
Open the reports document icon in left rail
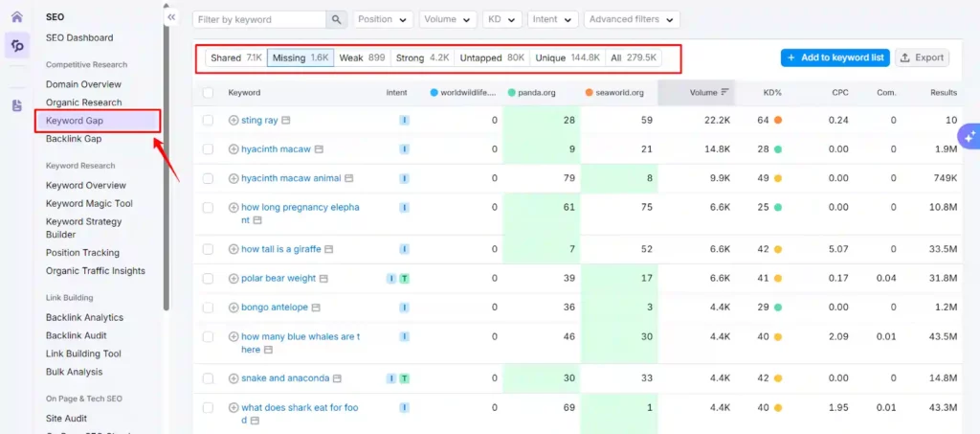17,105
